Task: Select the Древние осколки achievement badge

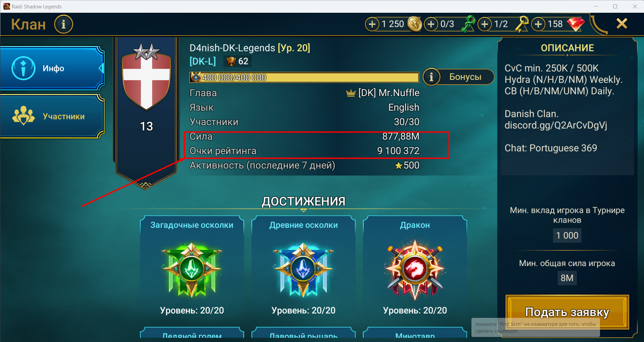Action: pos(303,270)
